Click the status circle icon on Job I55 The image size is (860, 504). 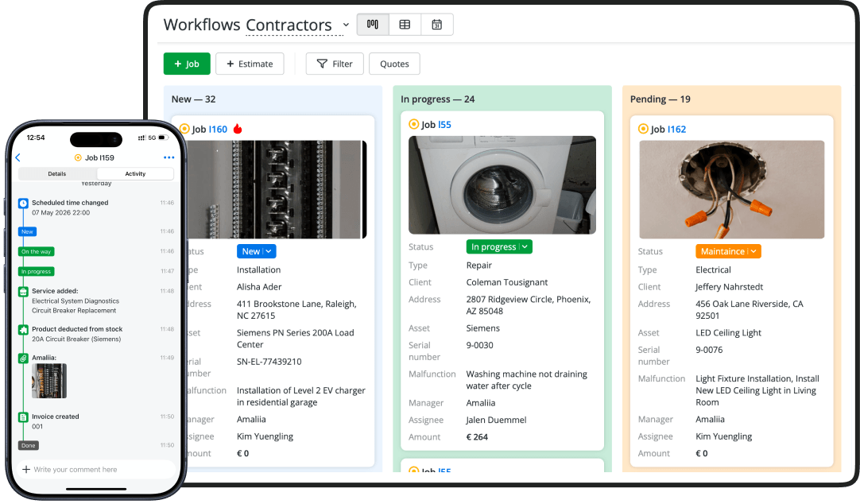(x=414, y=125)
